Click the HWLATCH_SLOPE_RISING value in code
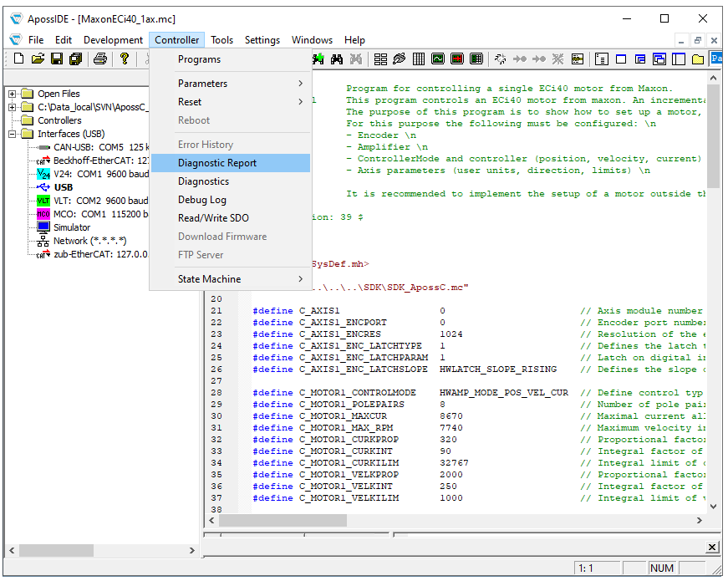Image resolution: width=728 pixels, height=581 pixels. 498,369
